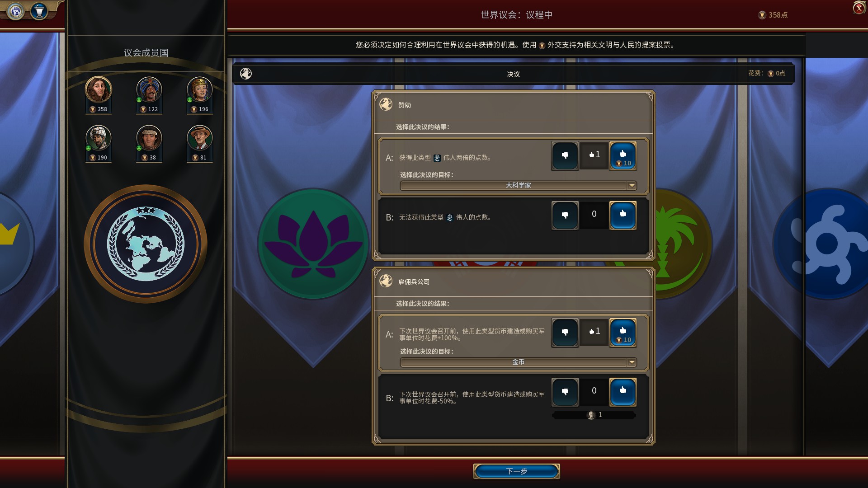Upvote option A of 雇佣兵公司 resolution
The width and height of the screenshot is (868, 488).
point(623,333)
